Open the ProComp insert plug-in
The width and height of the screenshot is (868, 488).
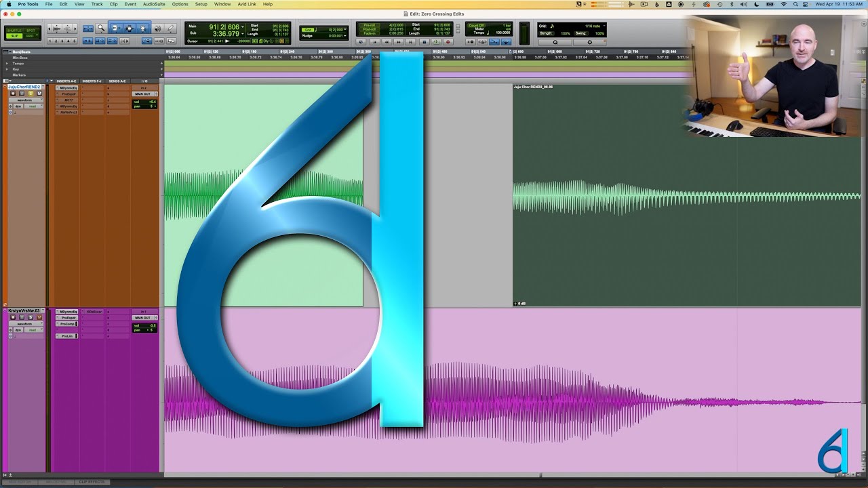tap(68, 324)
